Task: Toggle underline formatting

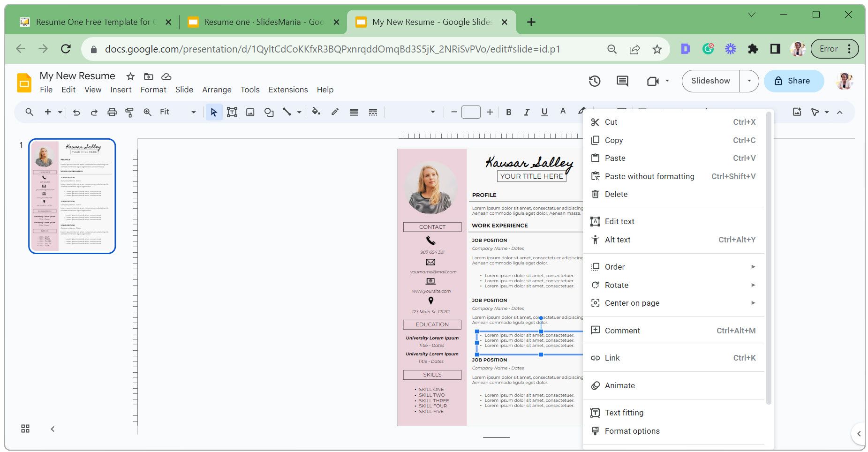Action: 544,112
